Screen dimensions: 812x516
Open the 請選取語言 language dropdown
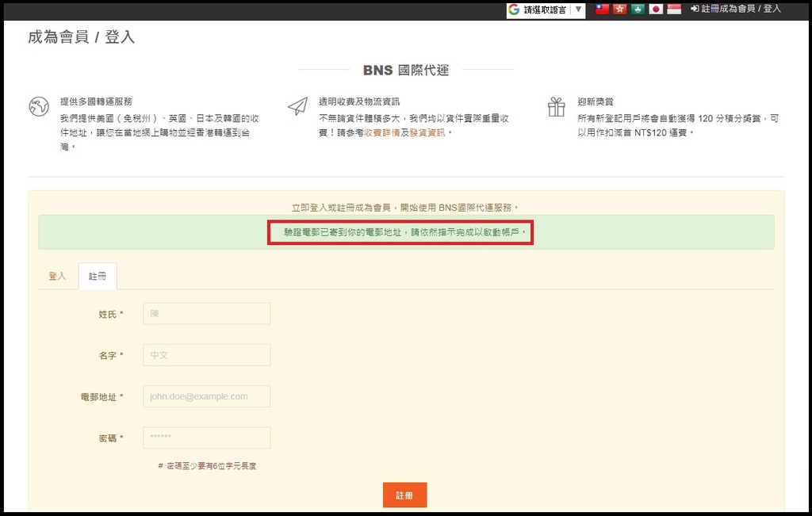click(x=545, y=10)
